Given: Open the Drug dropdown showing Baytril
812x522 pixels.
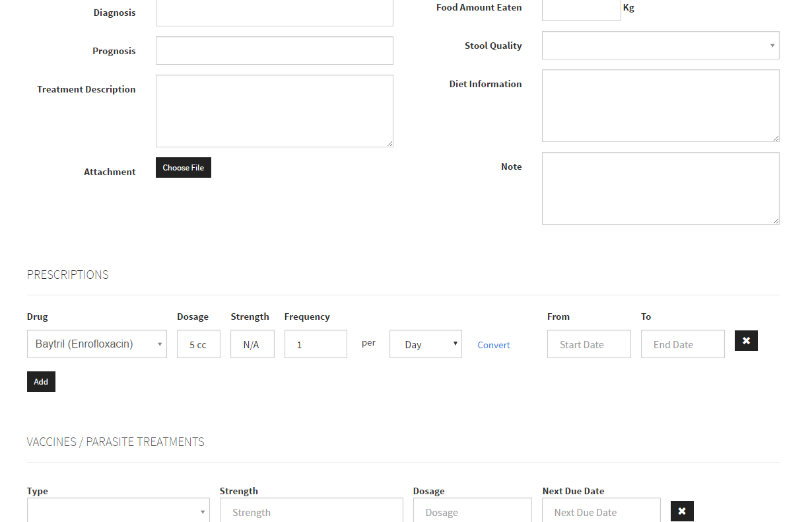Looking at the screenshot, I should (96, 344).
